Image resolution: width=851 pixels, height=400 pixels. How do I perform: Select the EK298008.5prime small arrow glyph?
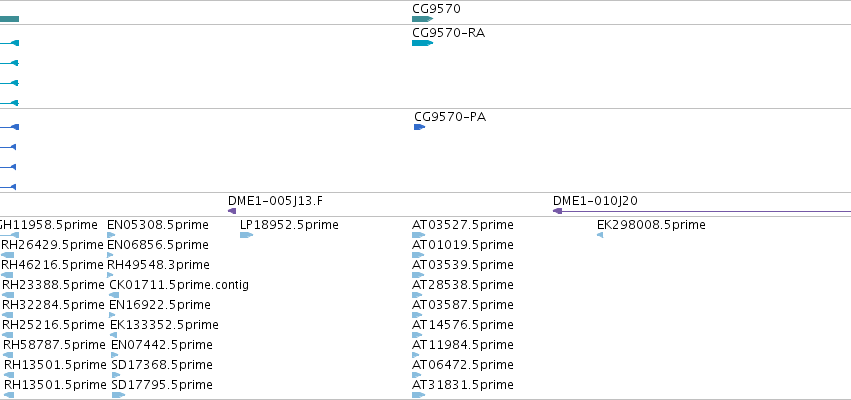[600, 235]
